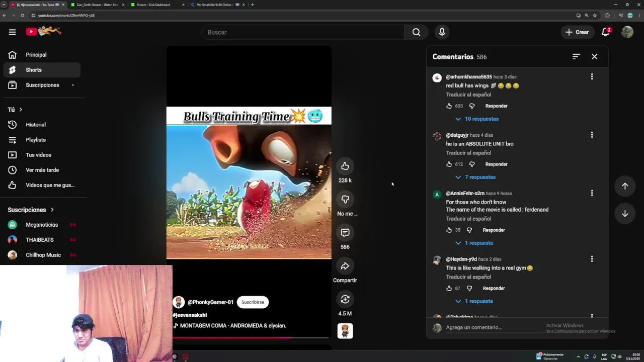The image size is (644, 362).
Task: Open options menu for @datguyjr comment
Action: tap(592, 135)
